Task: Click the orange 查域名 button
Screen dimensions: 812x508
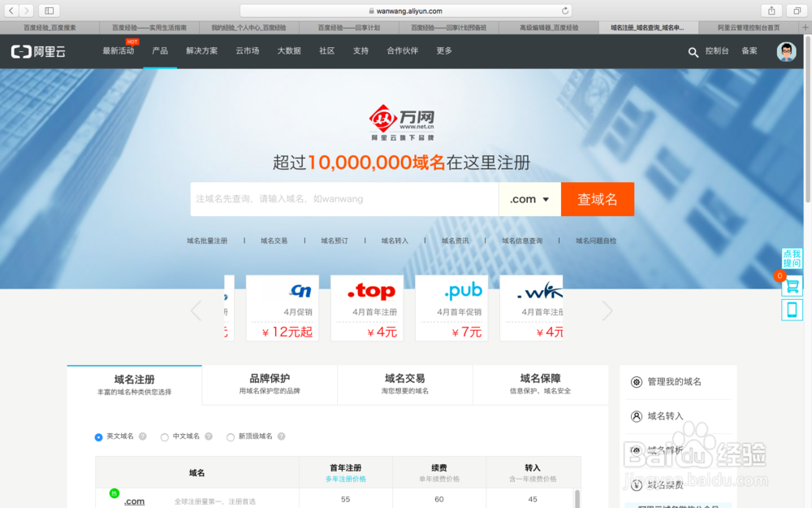Action: point(598,199)
